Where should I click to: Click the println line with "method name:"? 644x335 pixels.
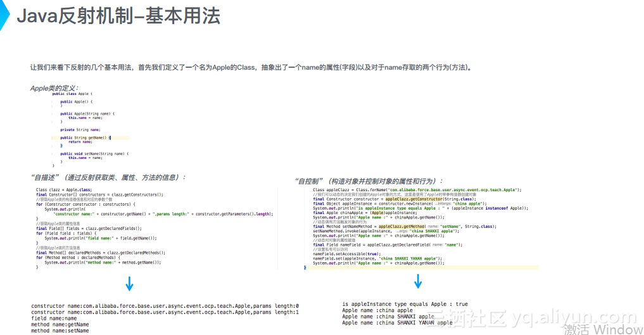tap(103, 262)
